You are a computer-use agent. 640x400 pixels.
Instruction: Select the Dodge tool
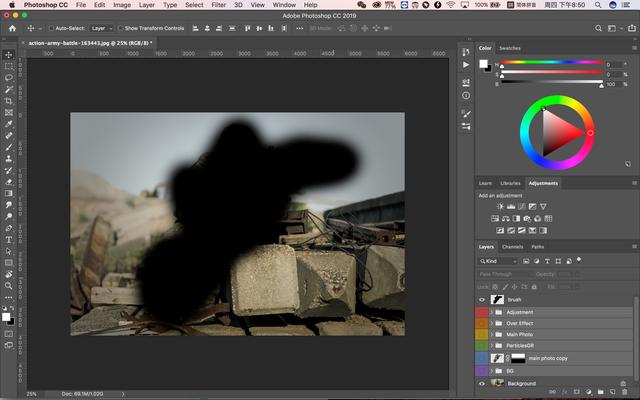click(x=9, y=216)
